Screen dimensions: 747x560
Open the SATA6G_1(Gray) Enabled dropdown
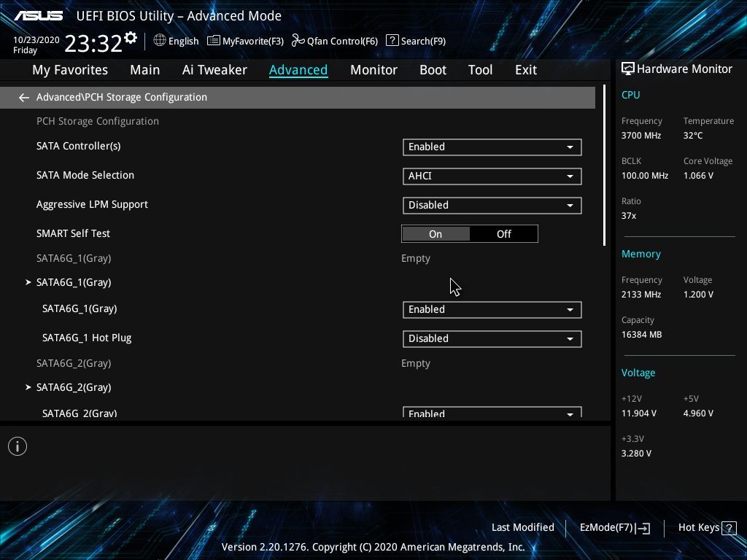coord(492,309)
